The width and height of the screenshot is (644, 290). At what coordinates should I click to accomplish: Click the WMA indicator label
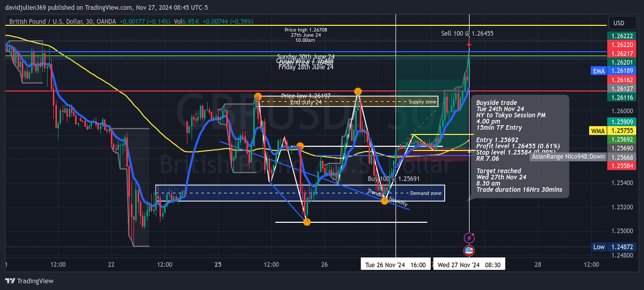coord(598,131)
